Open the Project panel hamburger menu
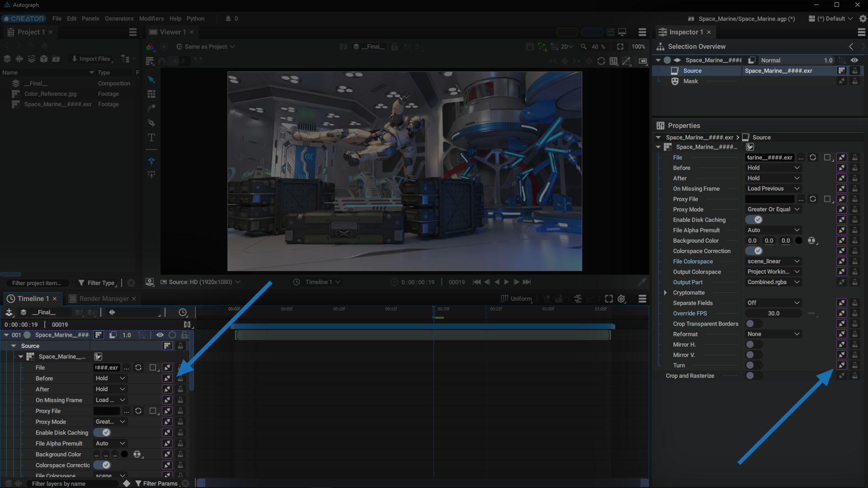 point(132,32)
